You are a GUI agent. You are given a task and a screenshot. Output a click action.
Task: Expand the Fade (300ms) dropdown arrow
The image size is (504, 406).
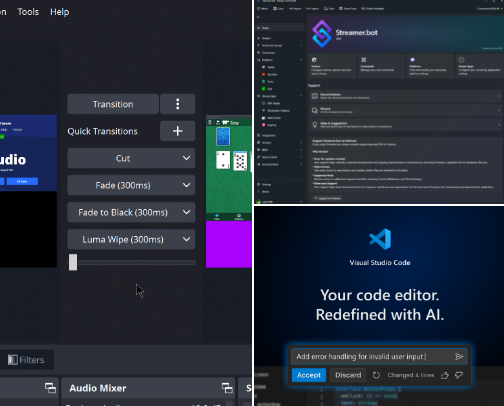pyautogui.click(x=186, y=185)
